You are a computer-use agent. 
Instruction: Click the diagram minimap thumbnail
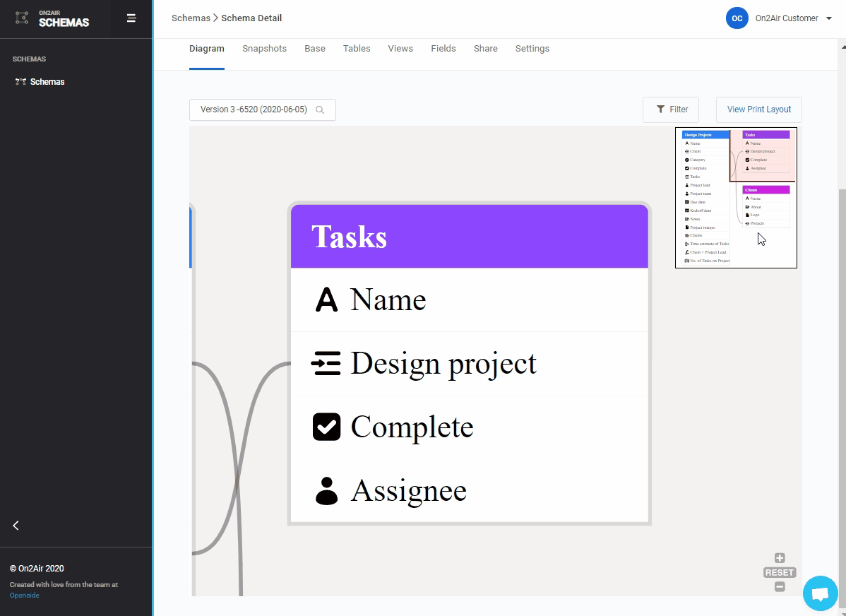pos(736,198)
